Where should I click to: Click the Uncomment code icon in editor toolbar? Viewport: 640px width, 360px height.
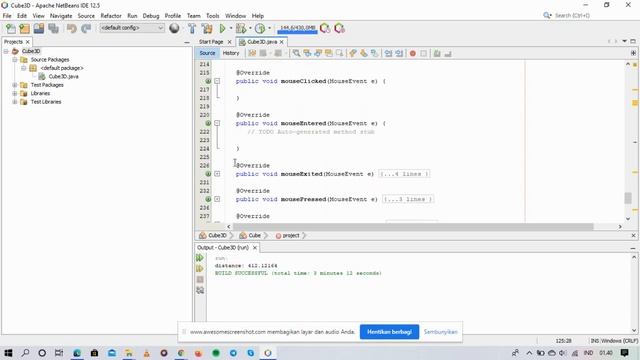pos(448,53)
